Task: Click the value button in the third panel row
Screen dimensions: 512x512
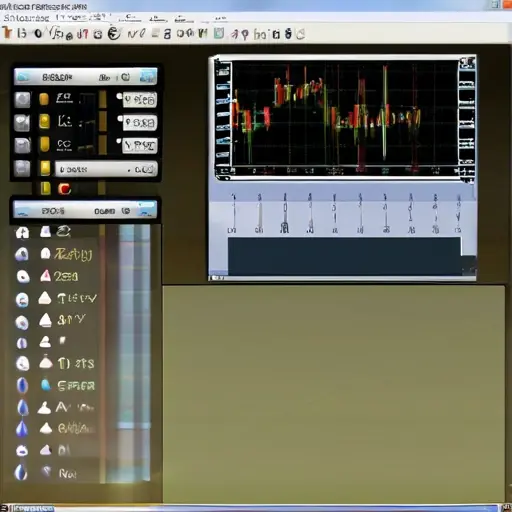Action: point(140,146)
